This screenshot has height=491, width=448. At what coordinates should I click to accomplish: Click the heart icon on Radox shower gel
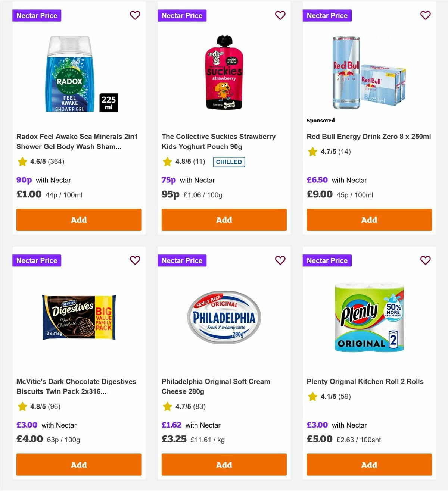135,15
